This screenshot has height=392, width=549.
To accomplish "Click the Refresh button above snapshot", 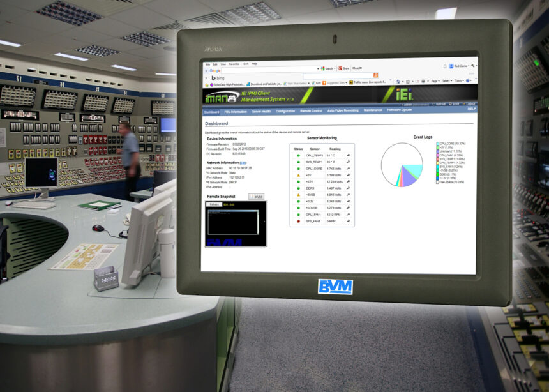I will pyautogui.click(x=214, y=204).
